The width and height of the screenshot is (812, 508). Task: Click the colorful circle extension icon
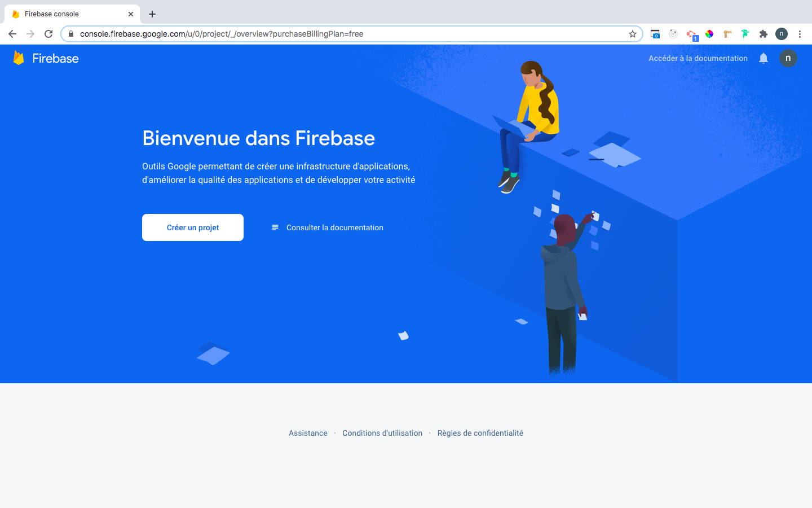coord(709,34)
